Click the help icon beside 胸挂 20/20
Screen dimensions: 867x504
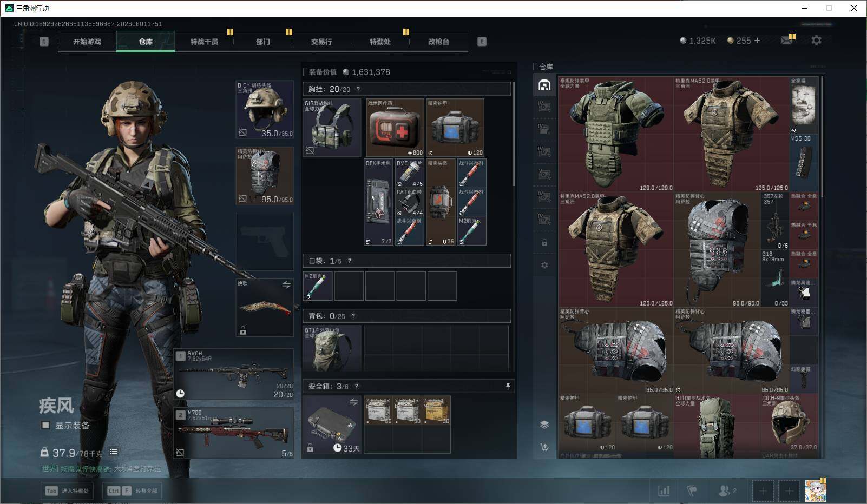tap(358, 89)
